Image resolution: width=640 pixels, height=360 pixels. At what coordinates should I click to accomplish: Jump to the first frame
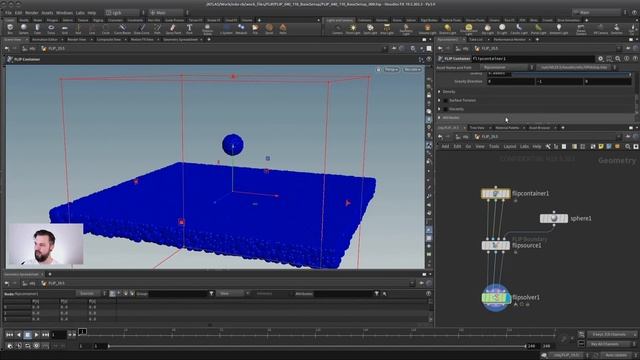[x=9, y=335]
